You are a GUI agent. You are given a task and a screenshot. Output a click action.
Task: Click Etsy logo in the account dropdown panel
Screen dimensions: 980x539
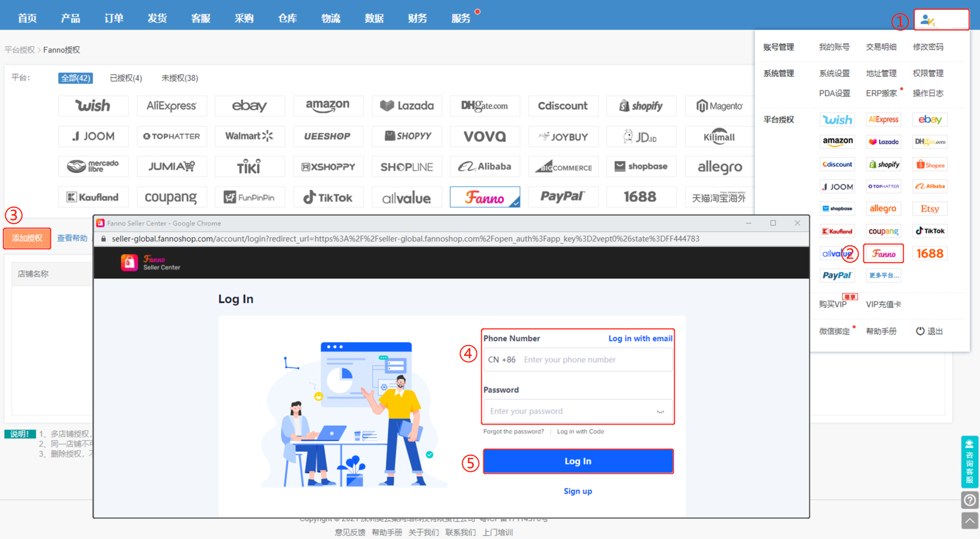coord(930,209)
